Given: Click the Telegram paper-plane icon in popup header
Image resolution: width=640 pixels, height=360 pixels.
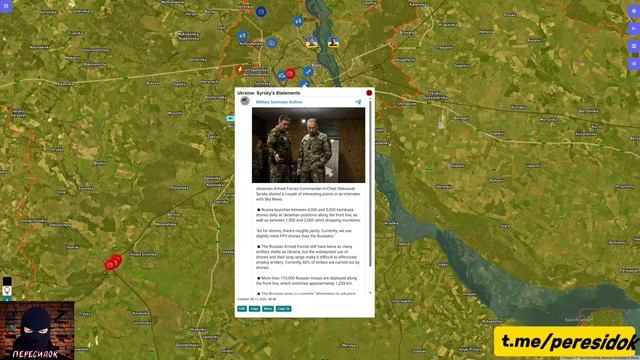Looking at the screenshot, I should pyautogui.click(x=358, y=102).
